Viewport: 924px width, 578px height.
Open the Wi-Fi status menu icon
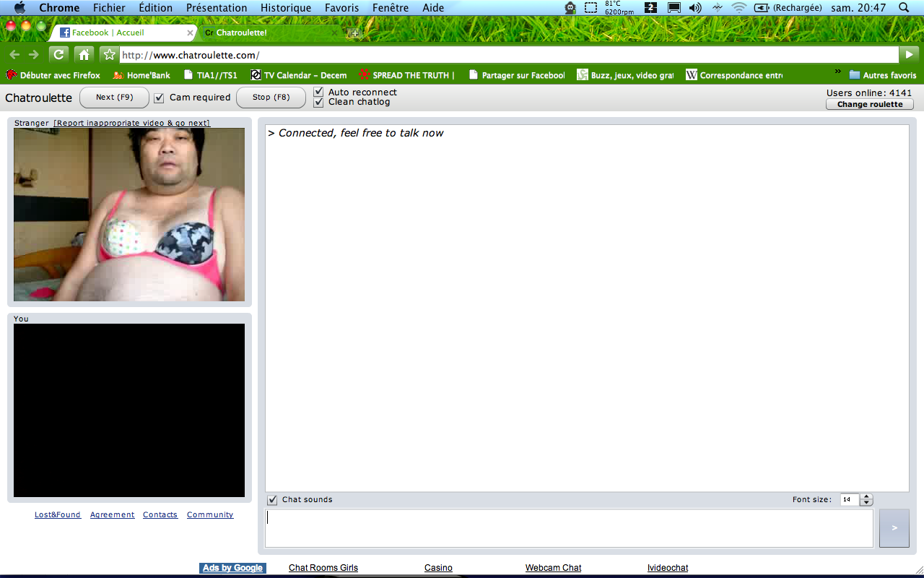click(738, 8)
